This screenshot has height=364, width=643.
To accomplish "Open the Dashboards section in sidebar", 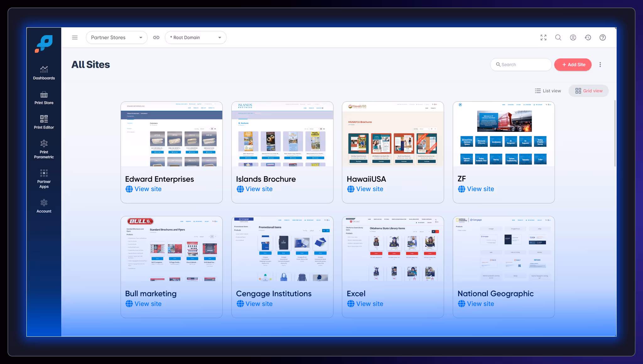I will (44, 72).
